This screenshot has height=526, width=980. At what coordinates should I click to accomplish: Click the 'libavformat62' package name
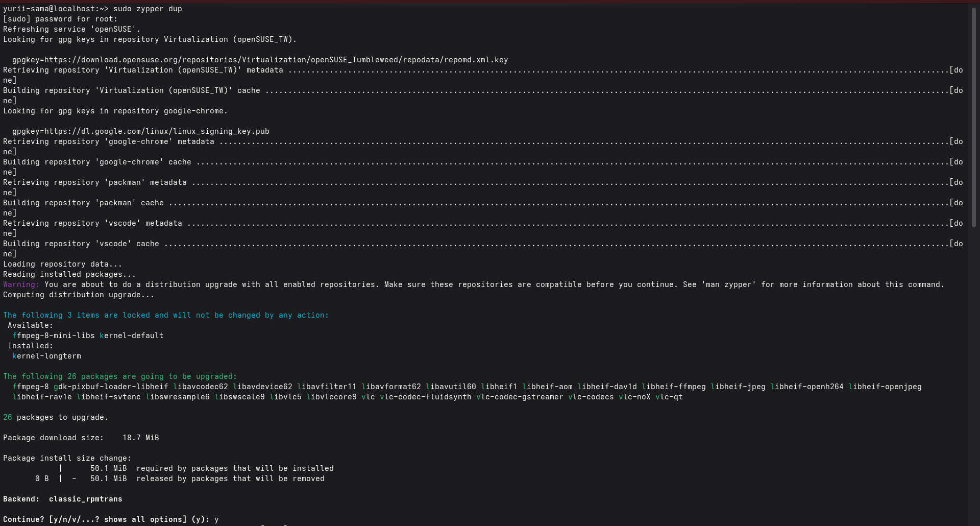(x=391, y=387)
